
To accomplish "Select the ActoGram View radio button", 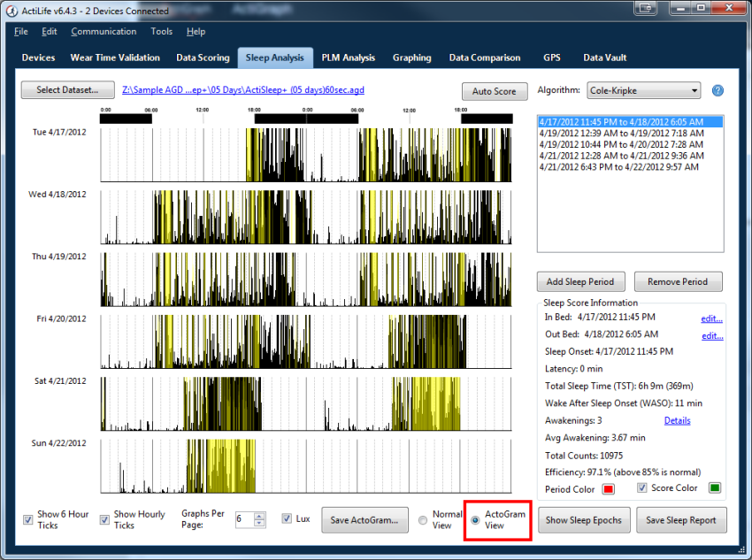I will pos(476,519).
